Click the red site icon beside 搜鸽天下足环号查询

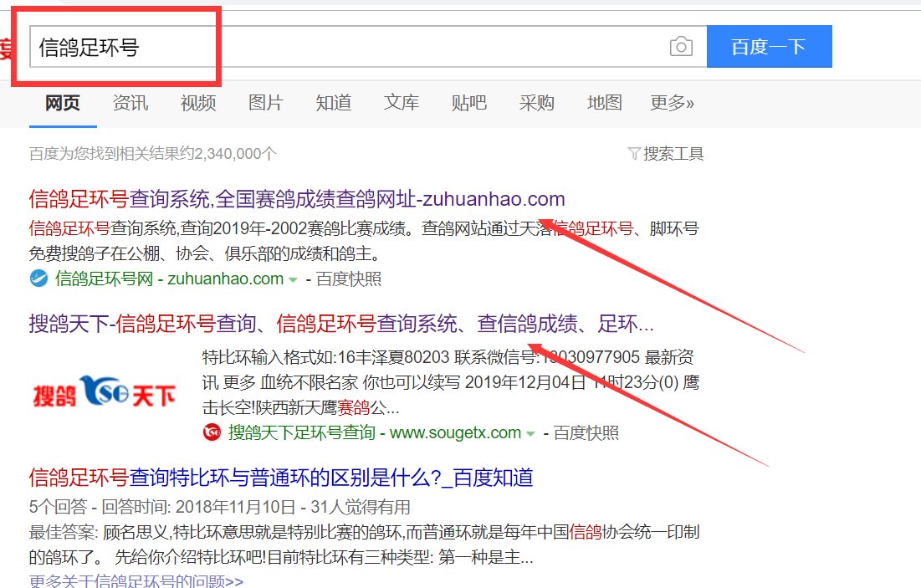tap(212, 433)
